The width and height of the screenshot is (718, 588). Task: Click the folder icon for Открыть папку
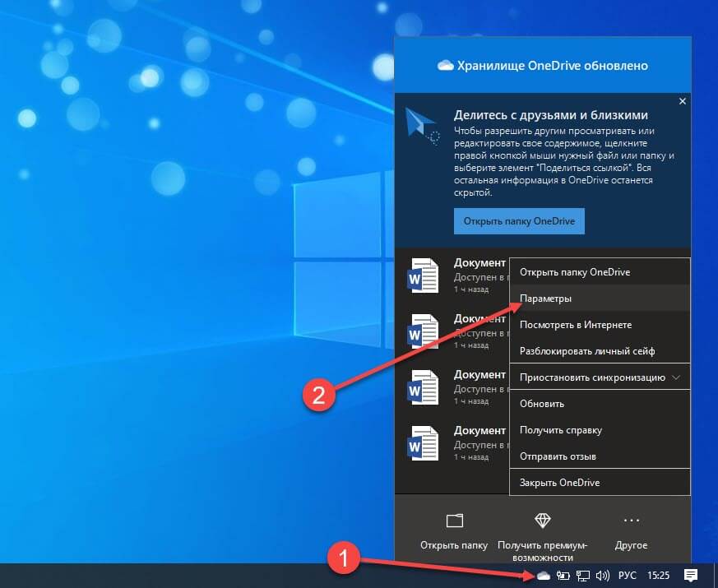[454, 521]
